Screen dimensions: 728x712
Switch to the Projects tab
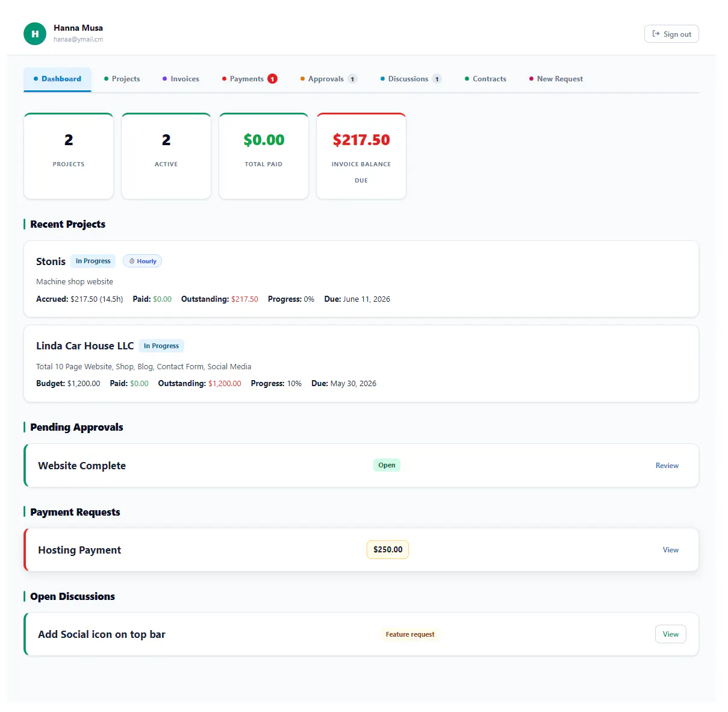coord(122,79)
